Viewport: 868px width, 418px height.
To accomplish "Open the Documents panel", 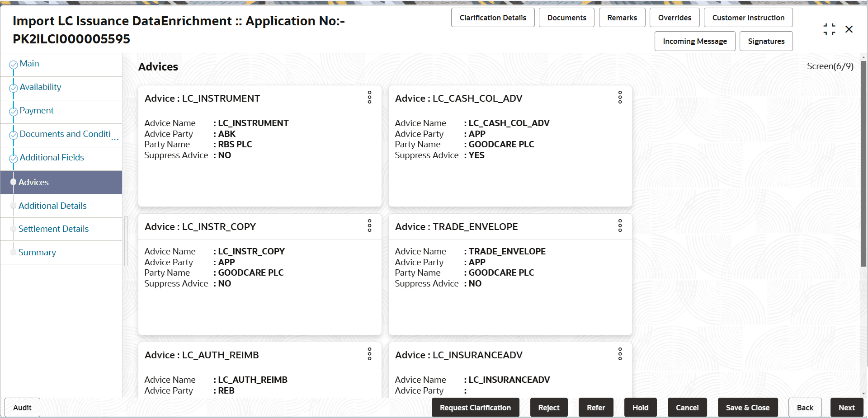I will point(566,18).
